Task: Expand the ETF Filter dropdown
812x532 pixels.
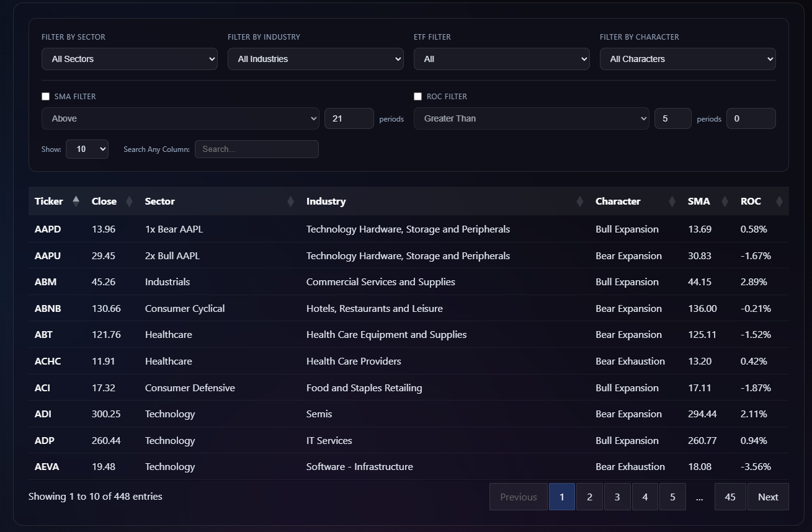Action: 501,59
